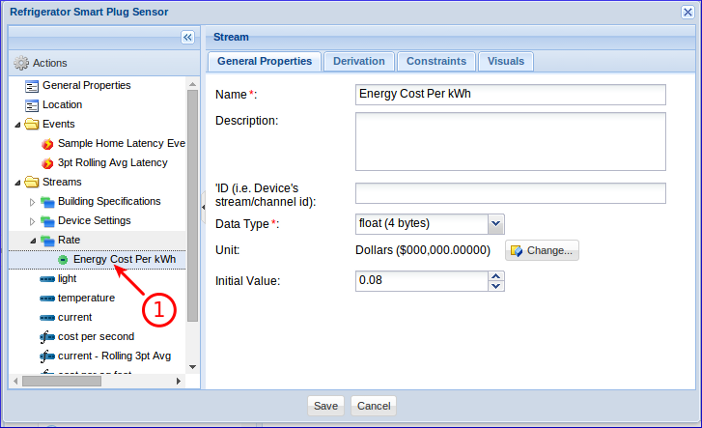The image size is (702, 428).
Task: Click the Change... unit button
Action: click(542, 251)
